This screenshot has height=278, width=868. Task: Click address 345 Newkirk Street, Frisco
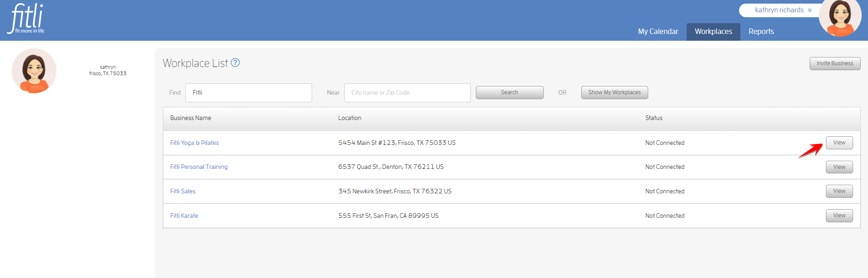click(395, 191)
